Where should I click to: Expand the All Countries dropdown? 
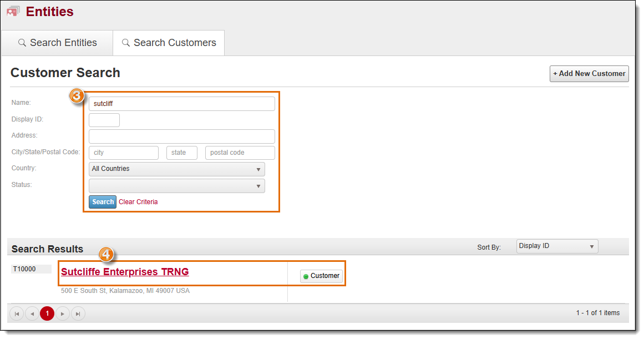[176, 169]
